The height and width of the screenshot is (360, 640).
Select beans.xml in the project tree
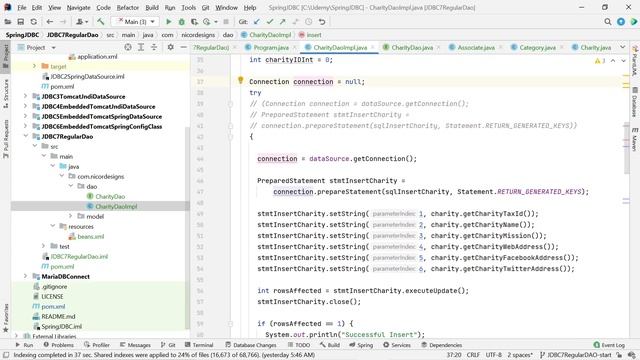tap(91, 236)
